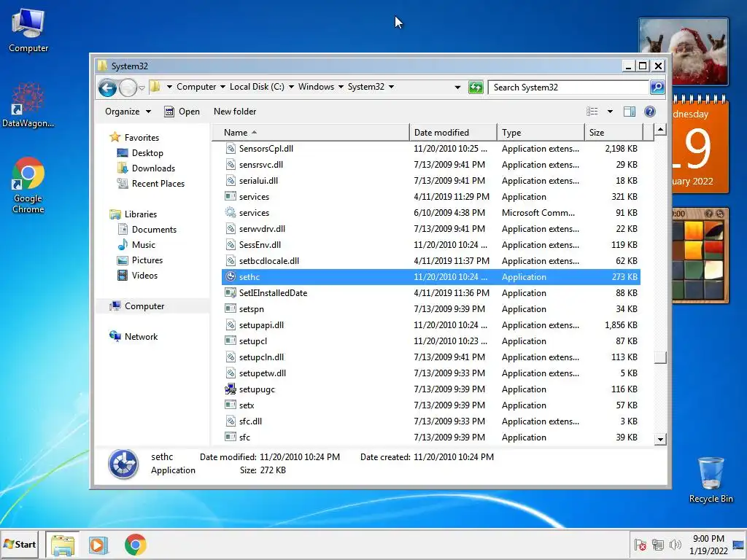Click the search magnifier icon
Image resolution: width=747 pixels, height=560 pixels.
(x=657, y=87)
